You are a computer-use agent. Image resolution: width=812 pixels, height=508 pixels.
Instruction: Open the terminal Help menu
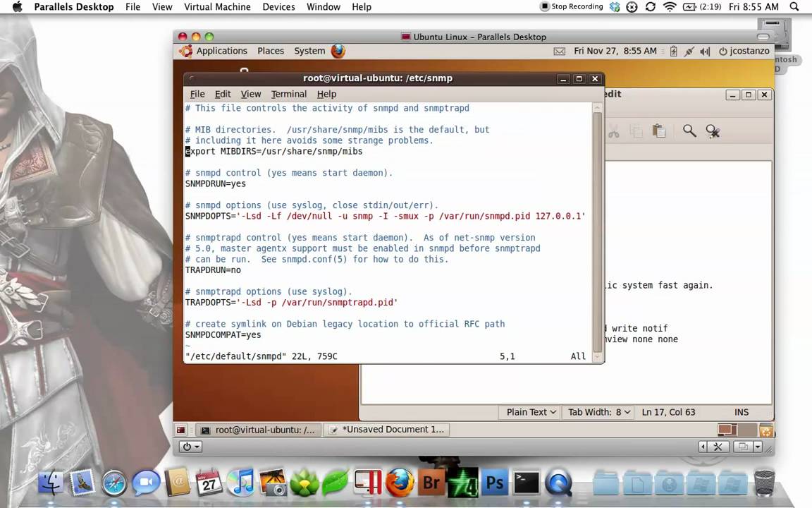pyautogui.click(x=326, y=94)
